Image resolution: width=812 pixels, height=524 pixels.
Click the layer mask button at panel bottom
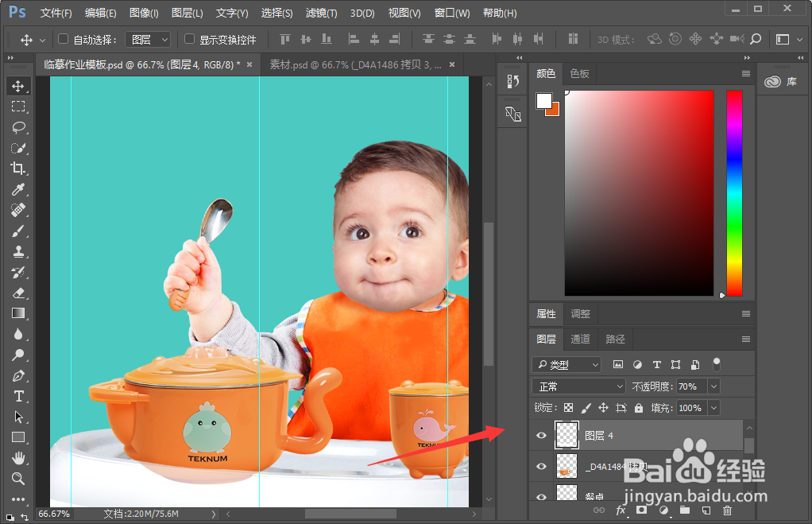pos(642,510)
